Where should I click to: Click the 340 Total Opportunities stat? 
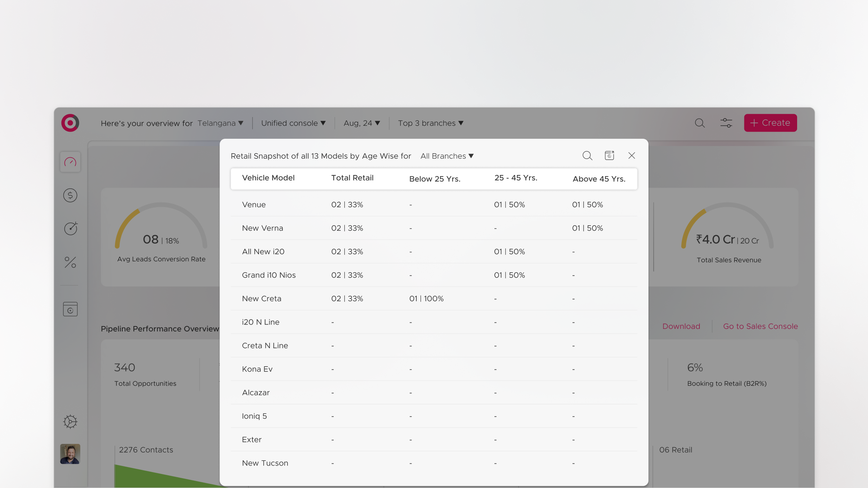pyautogui.click(x=145, y=374)
